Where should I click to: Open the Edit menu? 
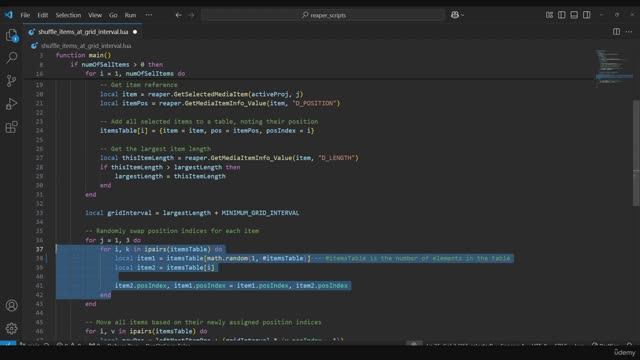tap(42, 15)
